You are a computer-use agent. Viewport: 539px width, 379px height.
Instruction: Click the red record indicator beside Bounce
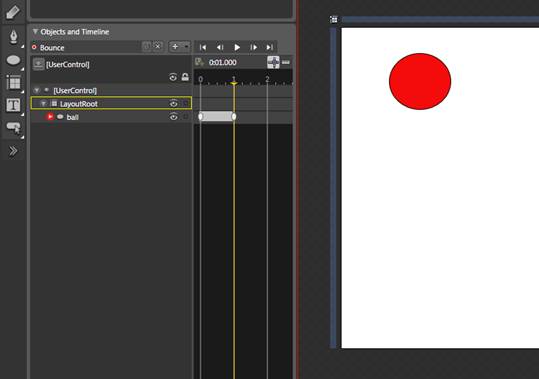[34, 47]
